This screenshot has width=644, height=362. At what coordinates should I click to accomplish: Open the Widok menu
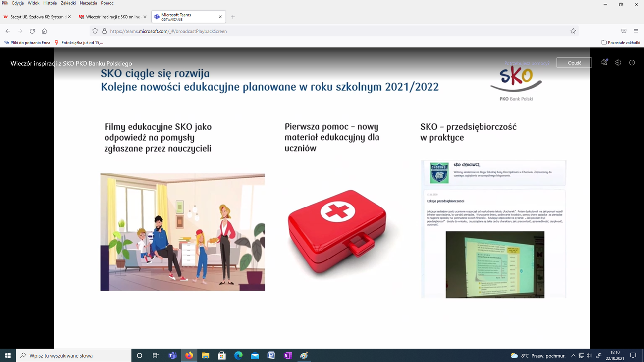[33, 3]
